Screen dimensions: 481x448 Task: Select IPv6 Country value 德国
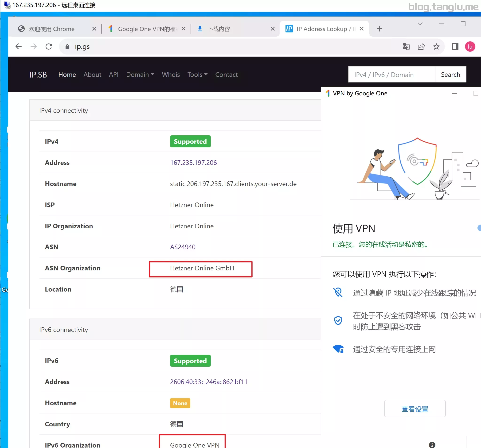tap(176, 424)
